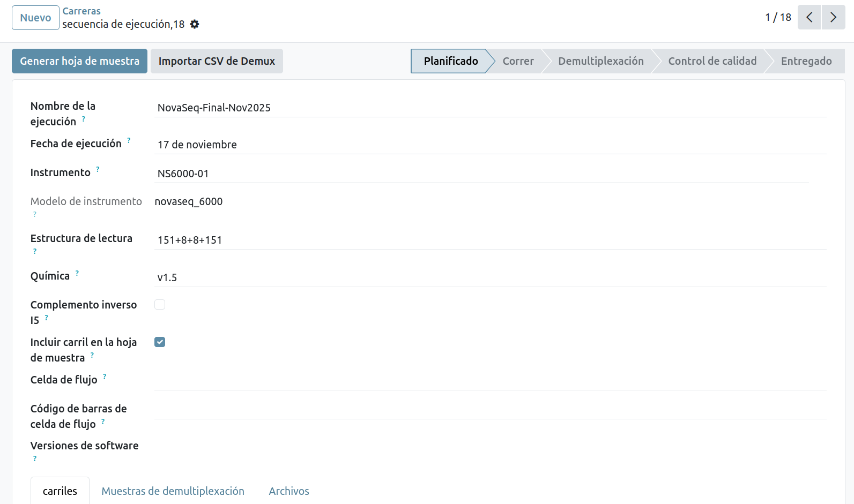Click help icon next to Química
854x504 pixels.
[77, 273]
